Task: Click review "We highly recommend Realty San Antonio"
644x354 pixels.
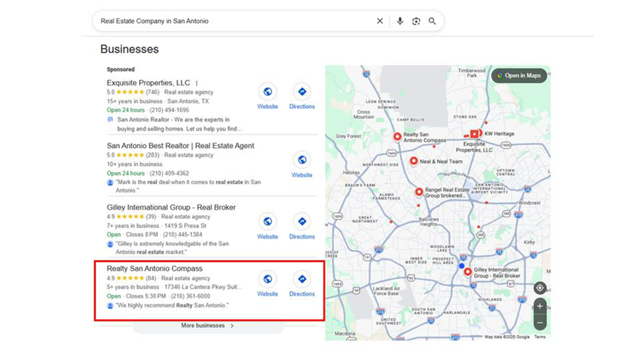Action: click(x=172, y=306)
